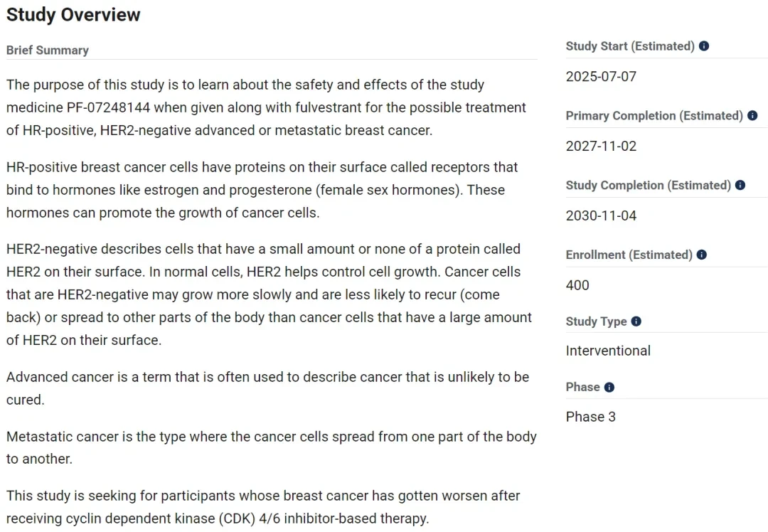This screenshot has width=768, height=532.
Task: Click the study start date 2025-07-07
Action: (x=601, y=76)
